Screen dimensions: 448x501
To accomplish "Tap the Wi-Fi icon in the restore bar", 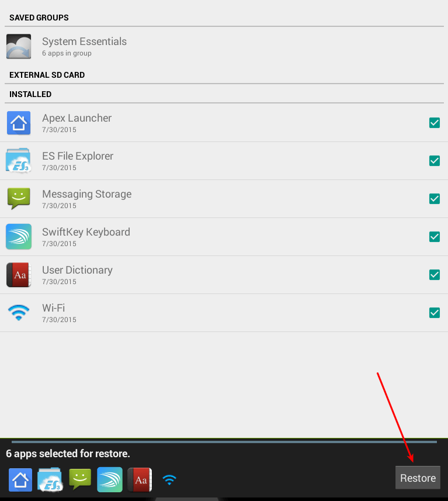I will [169, 479].
